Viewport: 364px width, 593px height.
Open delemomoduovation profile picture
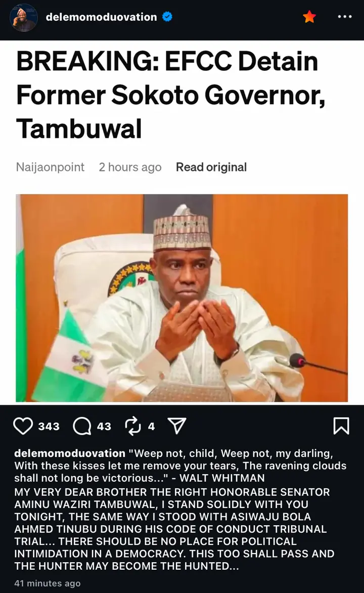[23, 18]
